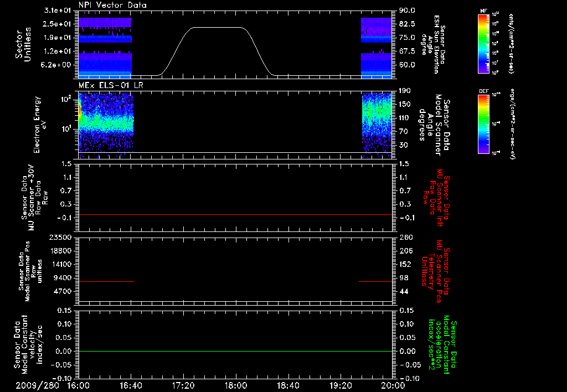Click the green "Model Constant acceleration" axis label
Viewport: 567px width, 392px height.
pyautogui.click(x=442, y=345)
